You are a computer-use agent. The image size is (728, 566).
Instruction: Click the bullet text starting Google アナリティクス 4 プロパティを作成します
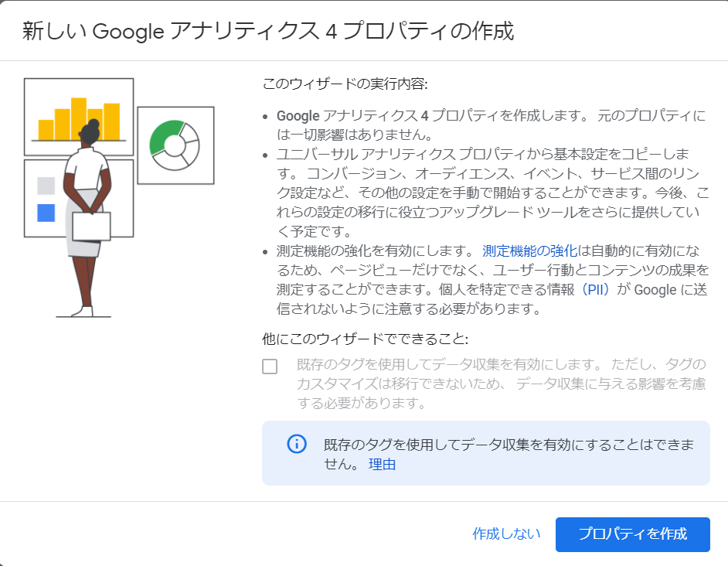pyautogui.click(x=492, y=125)
